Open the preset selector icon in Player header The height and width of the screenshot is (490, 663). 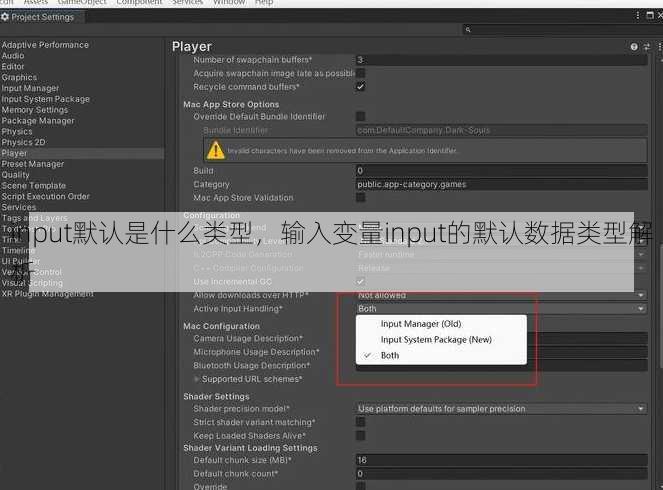(x=647, y=47)
